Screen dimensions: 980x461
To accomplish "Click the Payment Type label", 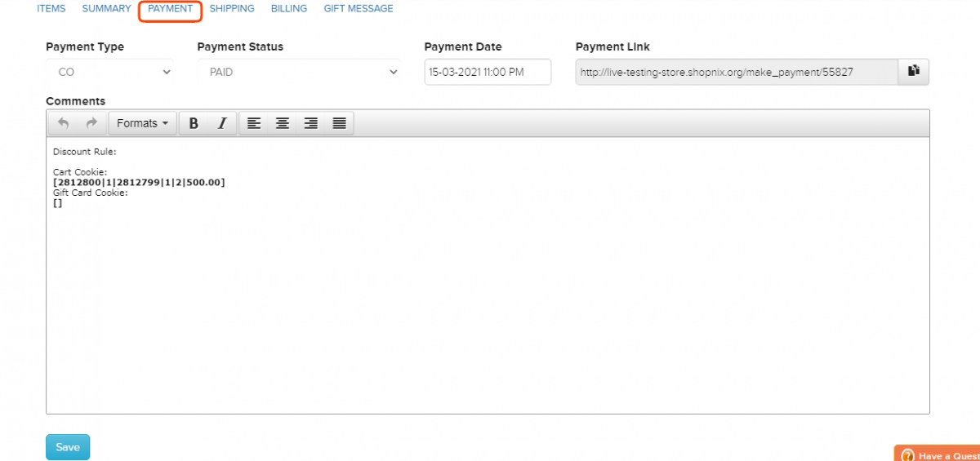I will pos(85,47).
